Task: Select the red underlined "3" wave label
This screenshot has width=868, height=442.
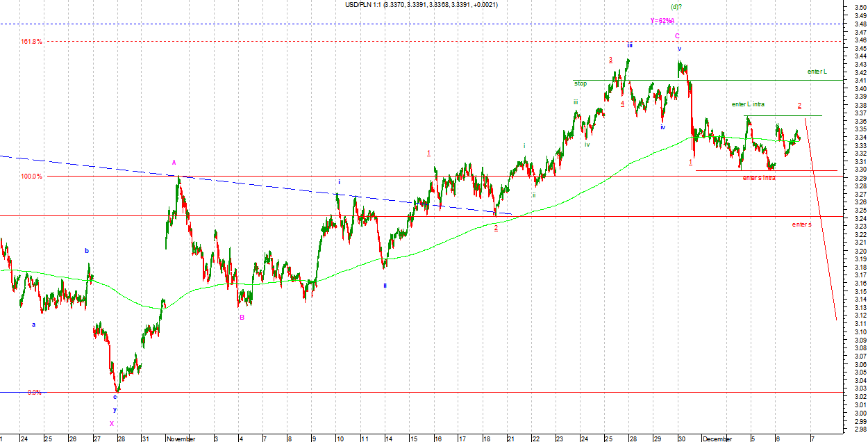Action: coord(610,60)
